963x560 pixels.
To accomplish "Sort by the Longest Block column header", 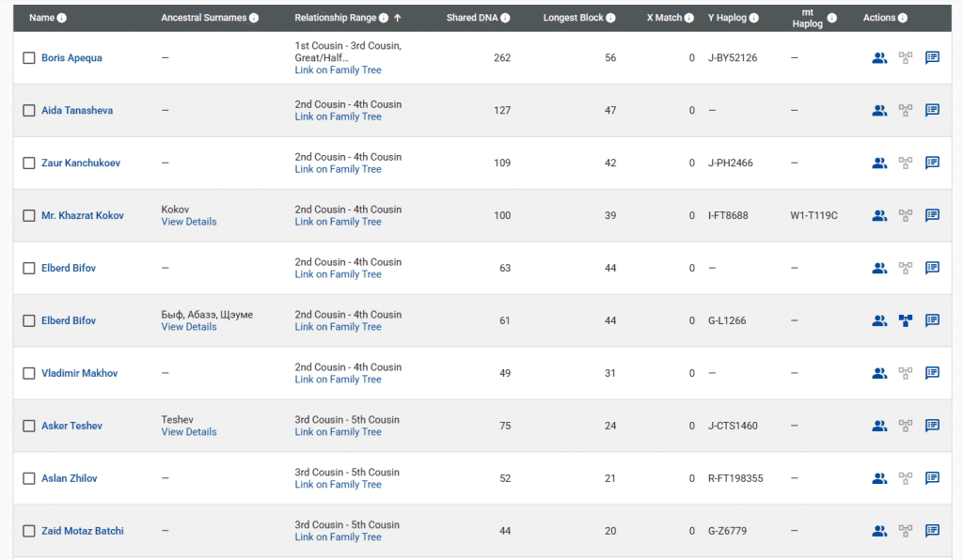I will coord(573,18).
